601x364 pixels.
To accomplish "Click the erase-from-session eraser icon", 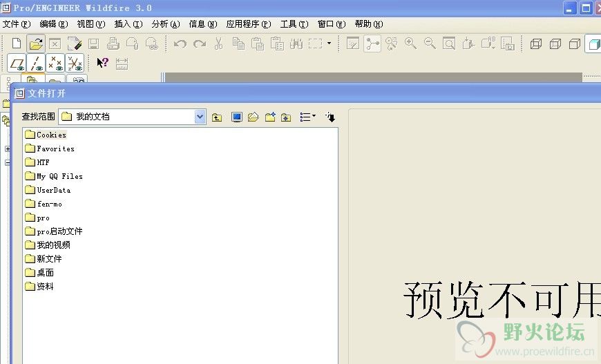I will (75, 44).
